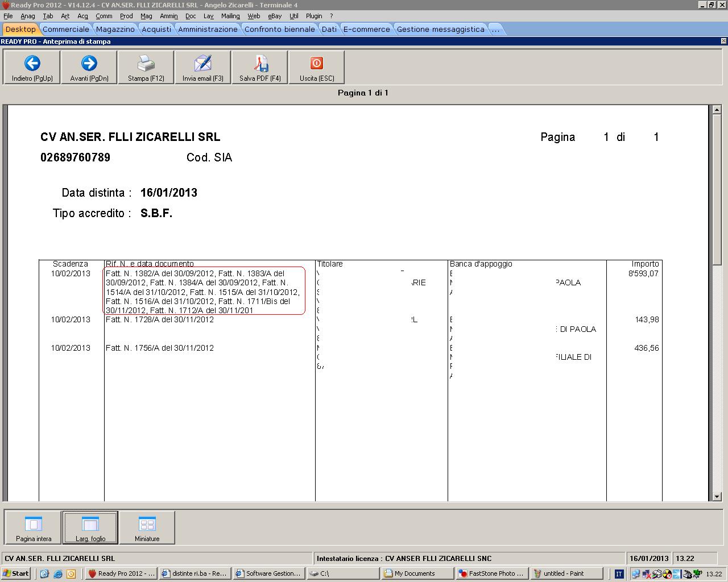This screenshot has height=582, width=728.
Task: Open the Tab menu
Action: click(x=48, y=16)
